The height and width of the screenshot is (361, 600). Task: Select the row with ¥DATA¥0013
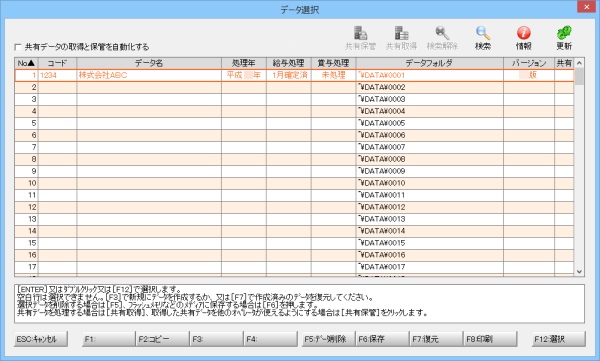coord(294,219)
